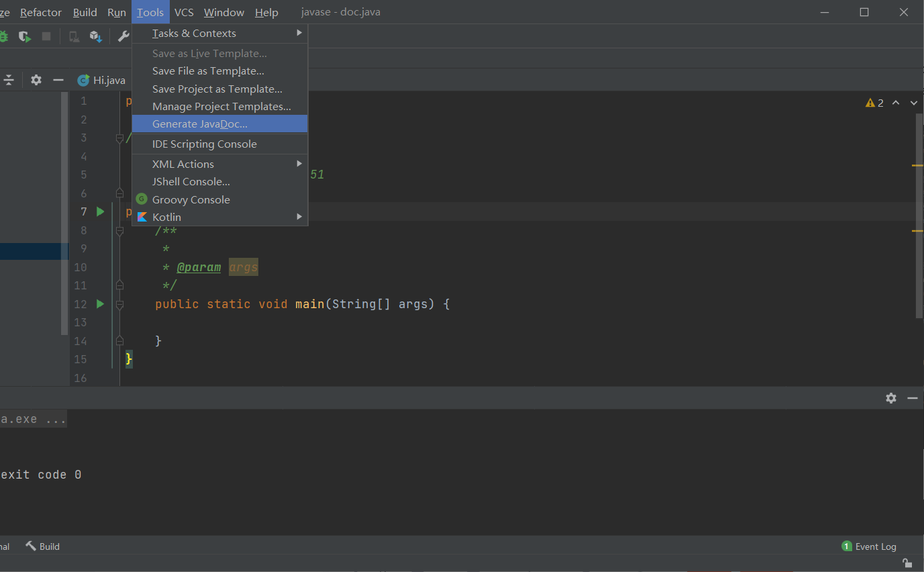924x572 pixels.
Task: Open Event Log notification badge
Action: (847, 546)
